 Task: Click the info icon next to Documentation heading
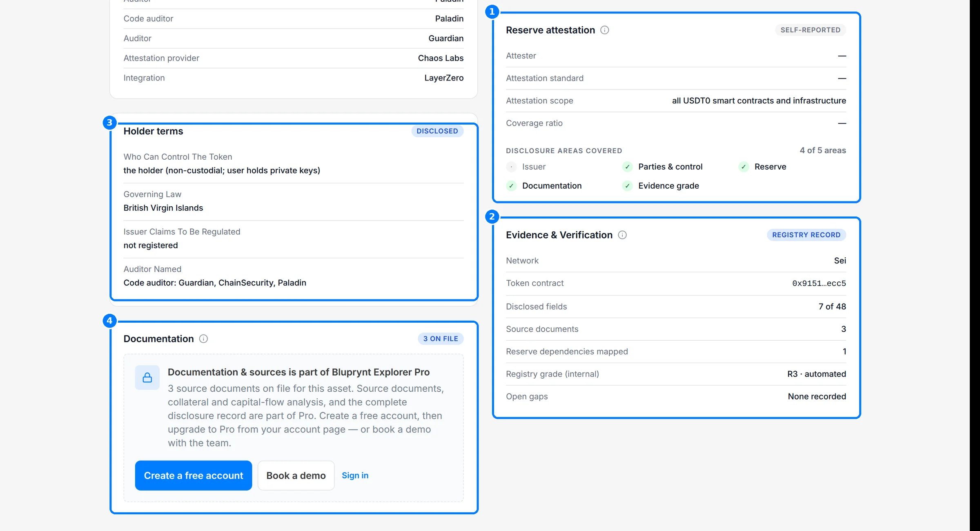point(203,339)
